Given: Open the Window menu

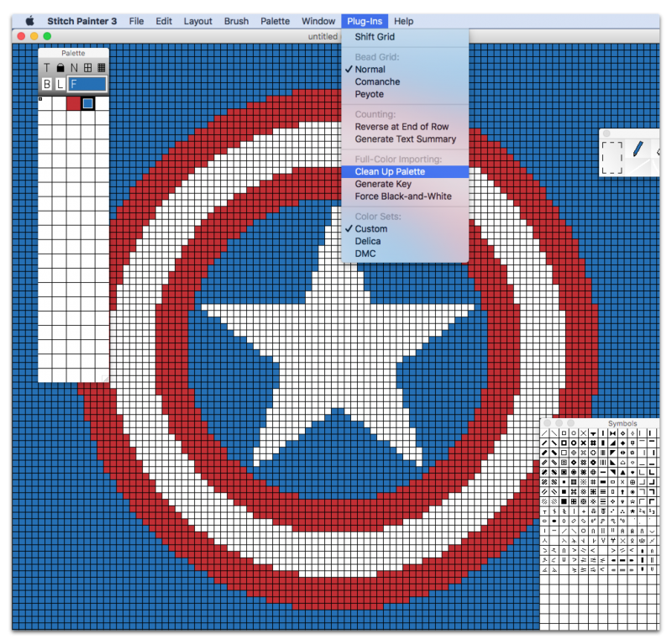Looking at the screenshot, I should (x=318, y=21).
